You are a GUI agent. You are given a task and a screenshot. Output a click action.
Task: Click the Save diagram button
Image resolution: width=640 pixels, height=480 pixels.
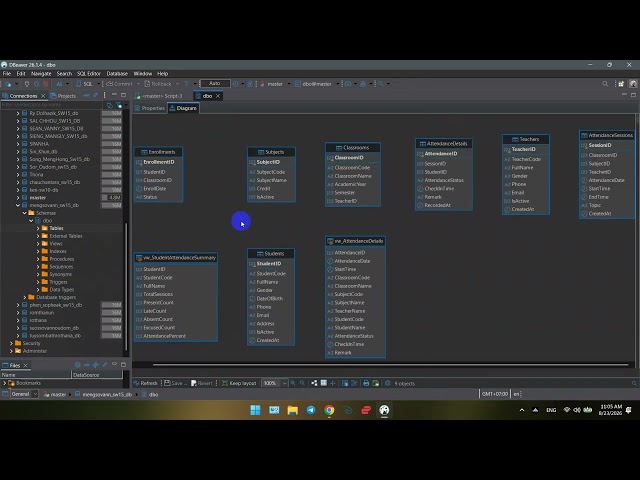176,383
